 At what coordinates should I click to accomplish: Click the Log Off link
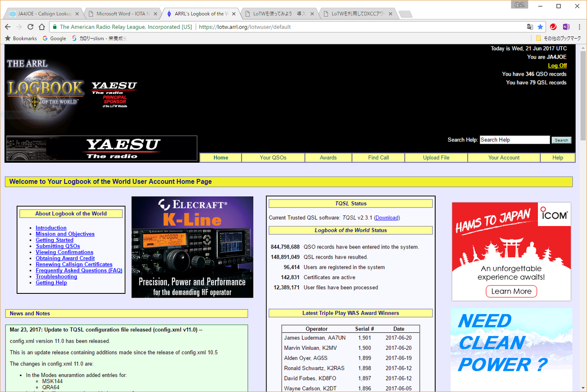[x=557, y=66]
